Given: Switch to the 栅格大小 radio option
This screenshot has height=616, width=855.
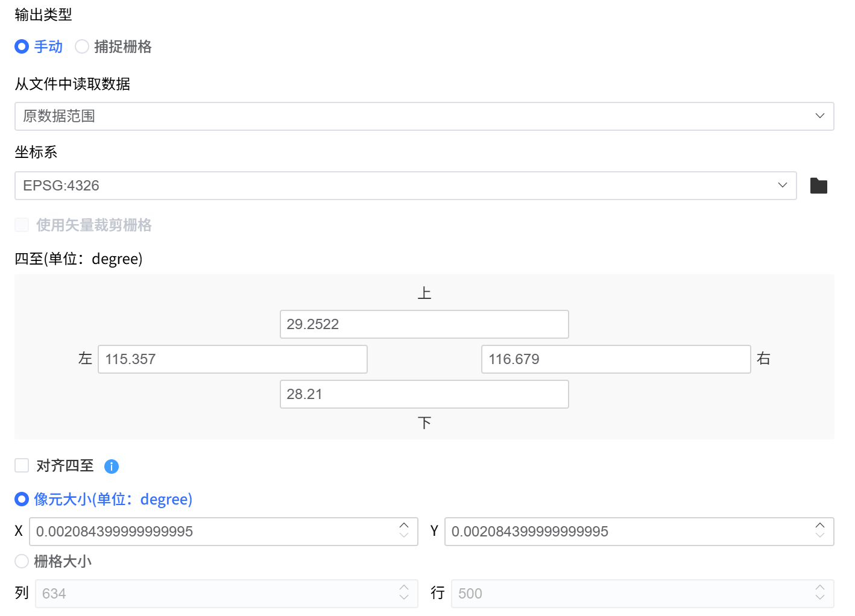Looking at the screenshot, I should click(x=22, y=561).
